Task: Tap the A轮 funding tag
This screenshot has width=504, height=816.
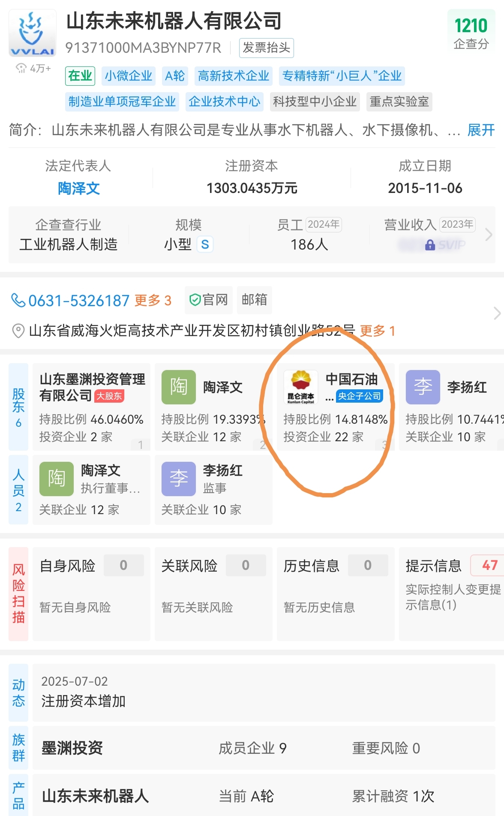Action: click(175, 76)
